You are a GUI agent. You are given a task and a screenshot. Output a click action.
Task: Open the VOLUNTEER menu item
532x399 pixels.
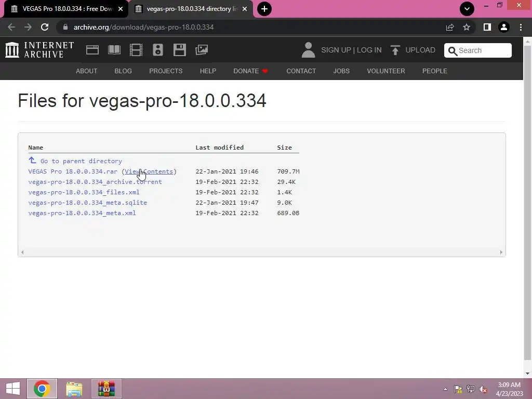[x=386, y=71]
